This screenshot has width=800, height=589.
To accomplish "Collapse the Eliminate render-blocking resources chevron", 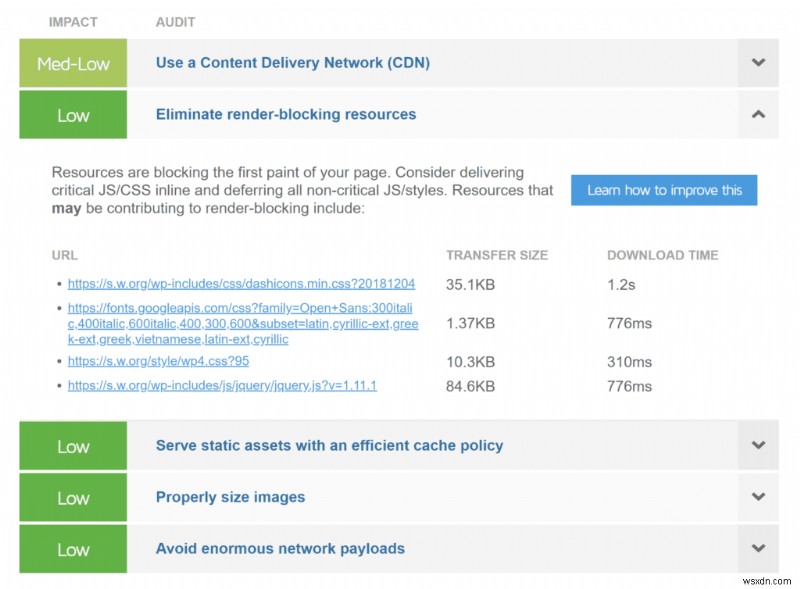I will click(x=758, y=114).
